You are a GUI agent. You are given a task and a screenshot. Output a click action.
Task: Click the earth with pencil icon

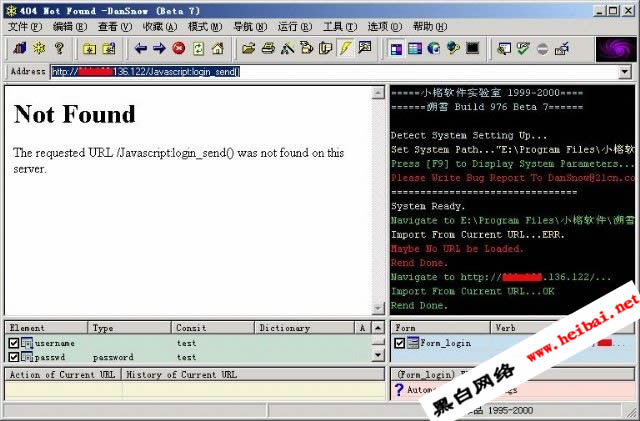pos(453,49)
